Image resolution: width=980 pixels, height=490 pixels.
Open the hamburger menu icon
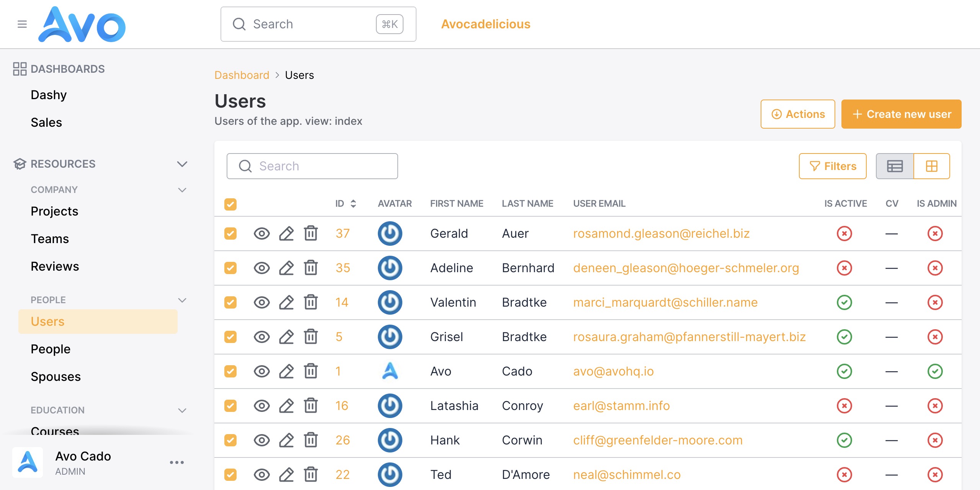point(22,24)
